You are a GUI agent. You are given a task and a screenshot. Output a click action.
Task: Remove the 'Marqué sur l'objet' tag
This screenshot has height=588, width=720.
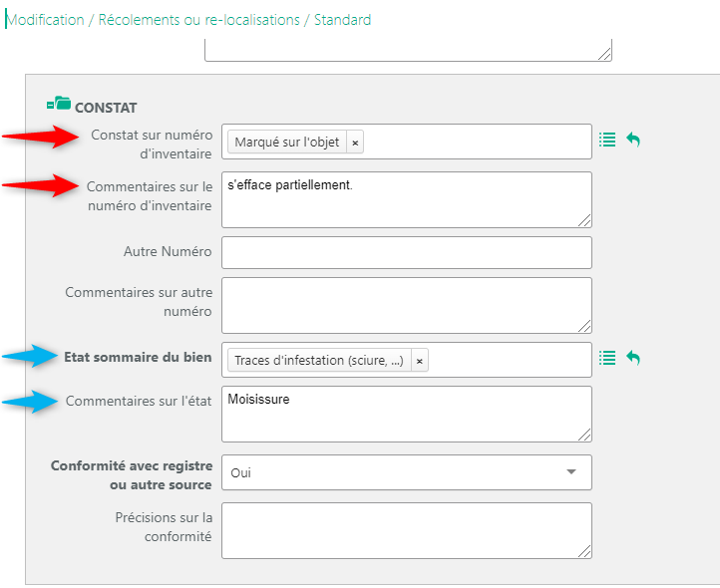pos(355,143)
